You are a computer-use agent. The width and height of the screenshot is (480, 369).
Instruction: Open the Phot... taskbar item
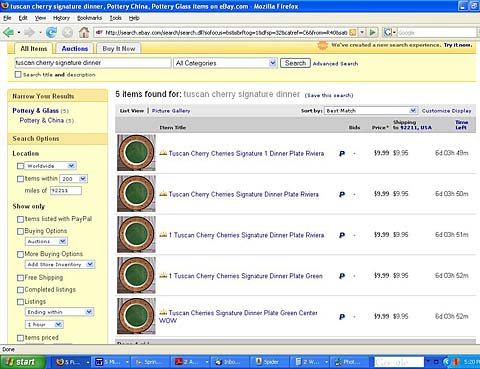(x=349, y=362)
